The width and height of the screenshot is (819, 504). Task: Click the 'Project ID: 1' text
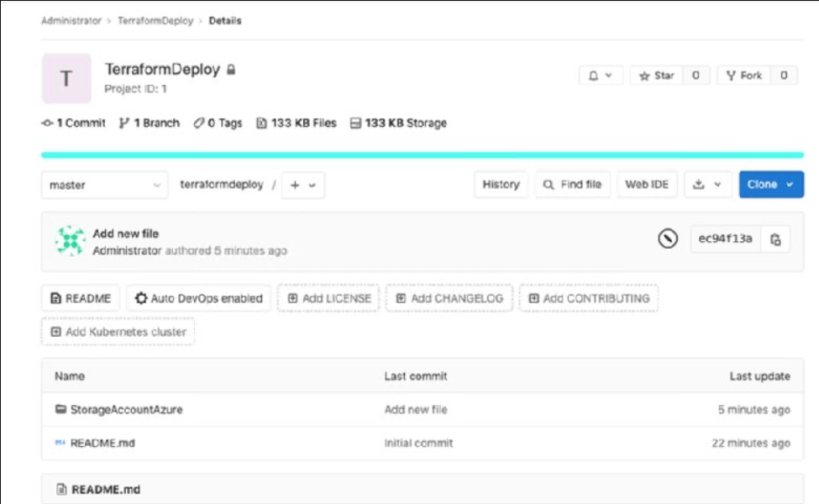[x=135, y=89]
